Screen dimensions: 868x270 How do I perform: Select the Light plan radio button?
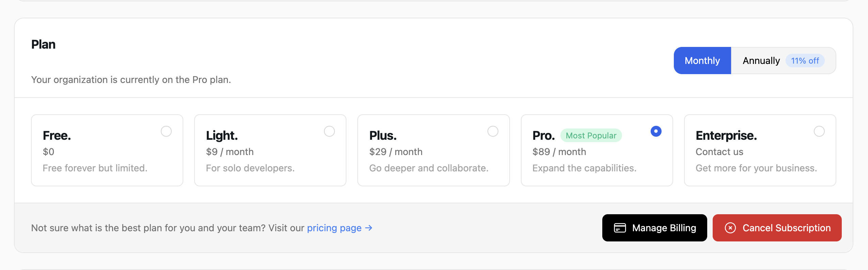coord(329,131)
